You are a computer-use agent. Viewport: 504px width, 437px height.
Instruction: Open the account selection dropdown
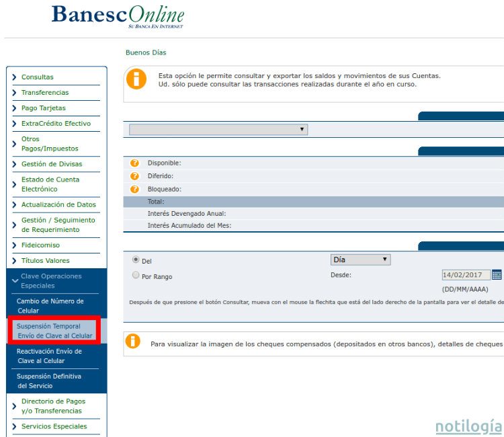pos(218,129)
